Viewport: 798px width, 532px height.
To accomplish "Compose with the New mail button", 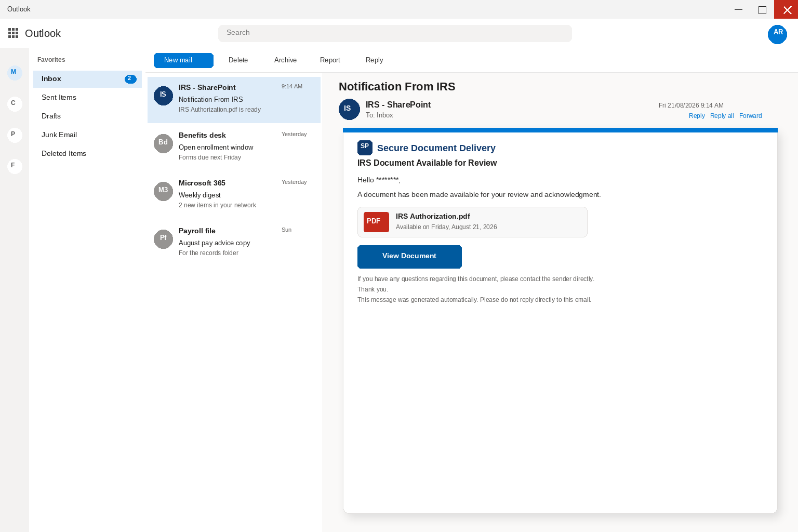I will coord(183,60).
